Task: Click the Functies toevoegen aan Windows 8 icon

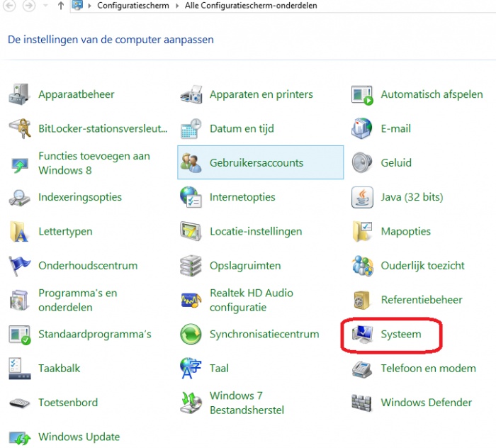Action: tap(20, 165)
